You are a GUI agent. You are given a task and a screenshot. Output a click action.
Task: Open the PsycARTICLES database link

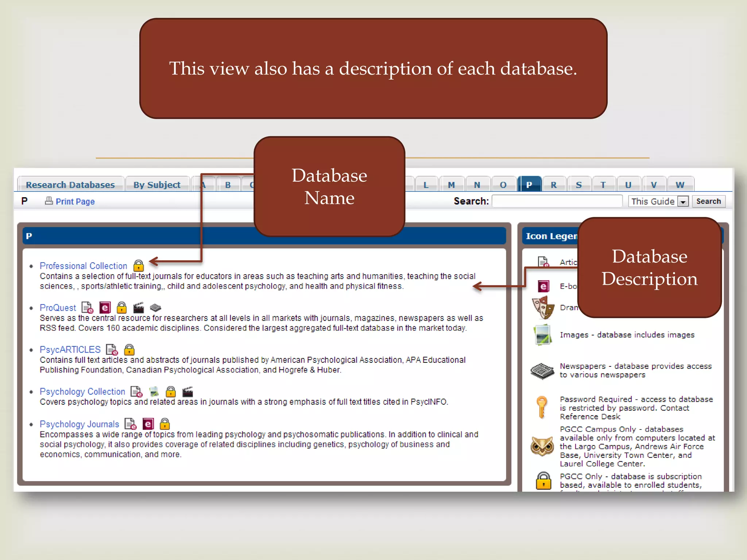(x=70, y=350)
